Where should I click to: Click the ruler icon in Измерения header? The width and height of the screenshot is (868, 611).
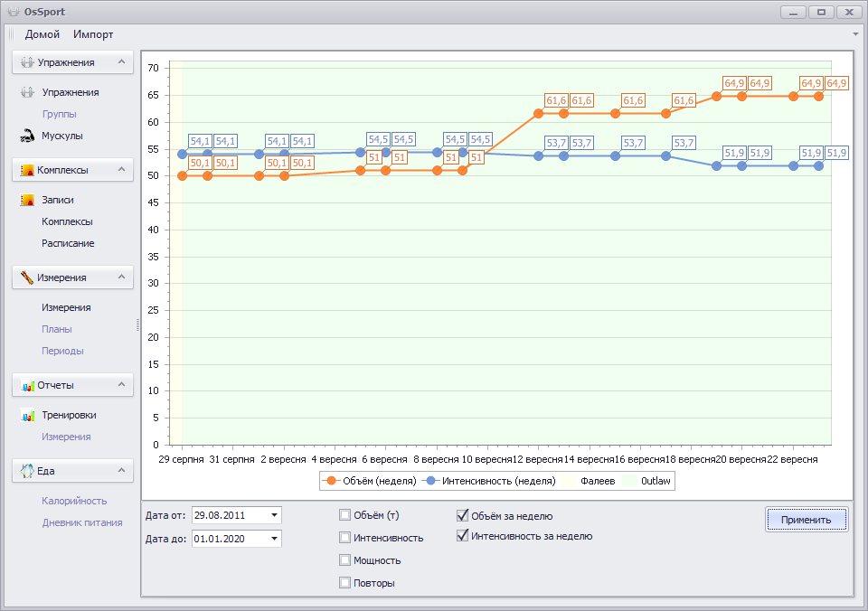tap(26, 277)
